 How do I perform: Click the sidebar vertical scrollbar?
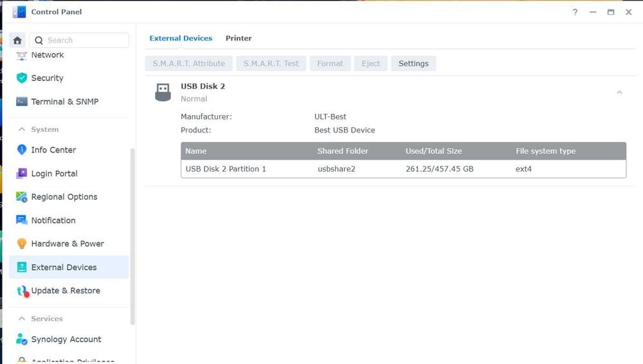[132, 237]
